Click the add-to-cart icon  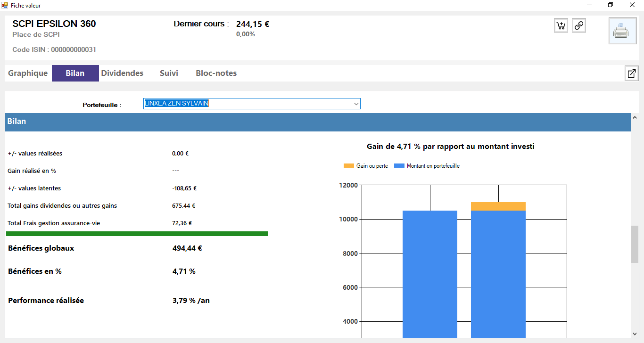561,26
